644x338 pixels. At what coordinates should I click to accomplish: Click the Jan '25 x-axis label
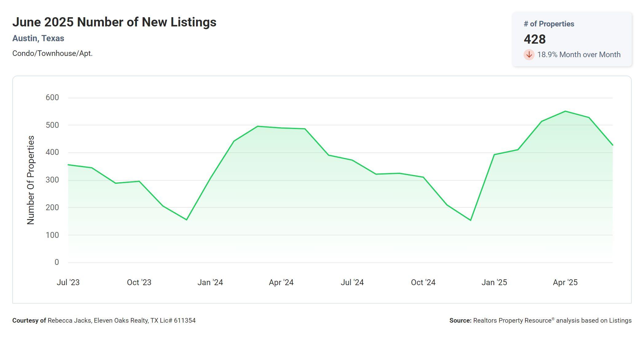point(494,282)
